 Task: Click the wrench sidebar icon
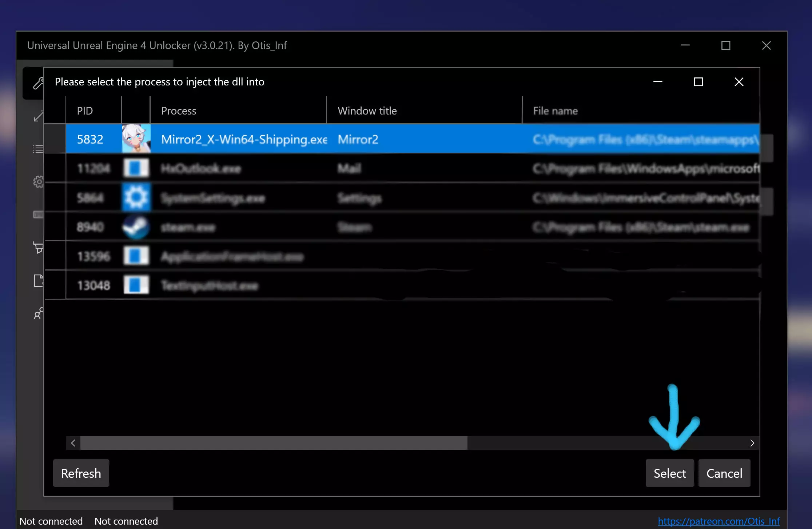pyautogui.click(x=38, y=83)
